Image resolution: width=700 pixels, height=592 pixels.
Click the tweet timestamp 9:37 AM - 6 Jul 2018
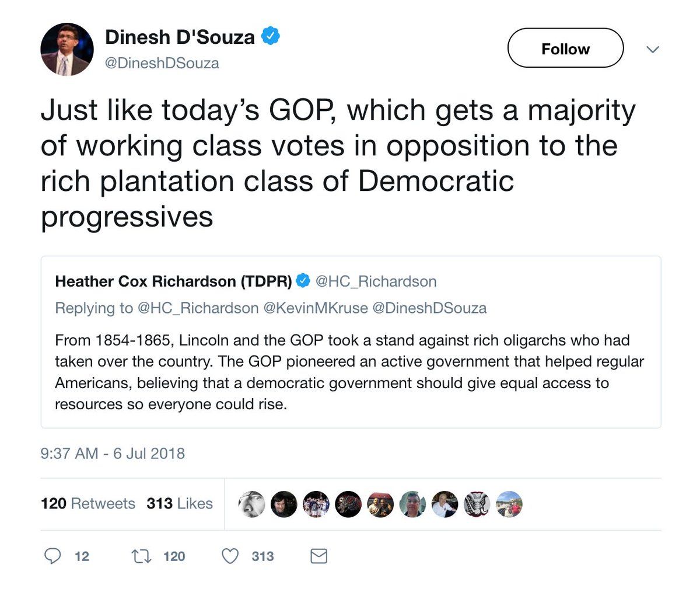pyautogui.click(x=113, y=454)
